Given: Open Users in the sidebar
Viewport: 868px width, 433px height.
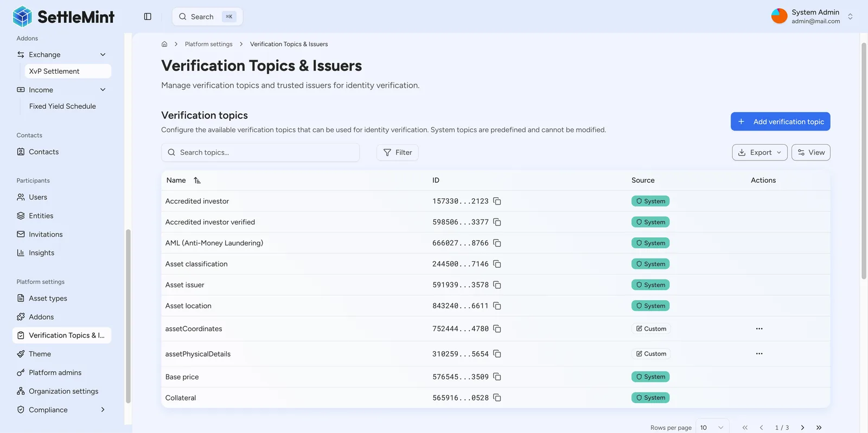Looking at the screenshot, I should tap(62, 197).
